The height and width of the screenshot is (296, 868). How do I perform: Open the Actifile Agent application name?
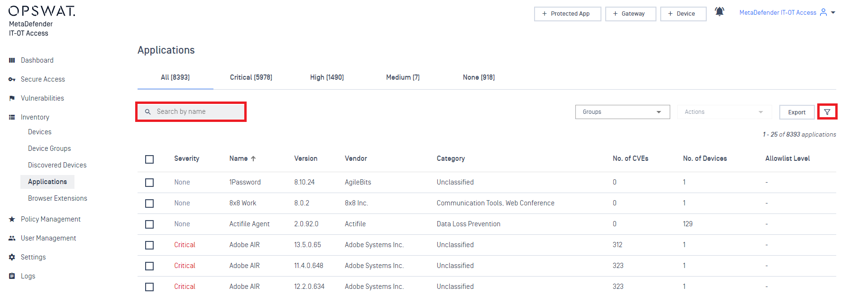point(249,224)
